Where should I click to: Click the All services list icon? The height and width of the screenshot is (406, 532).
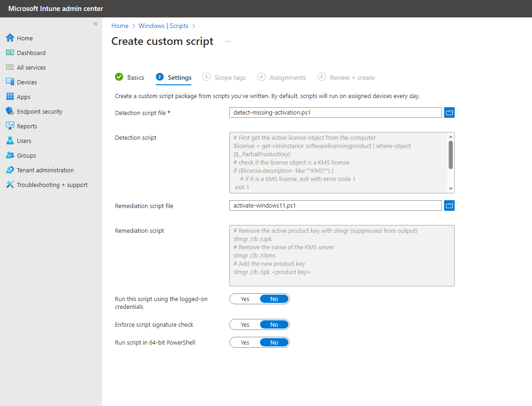10,67
